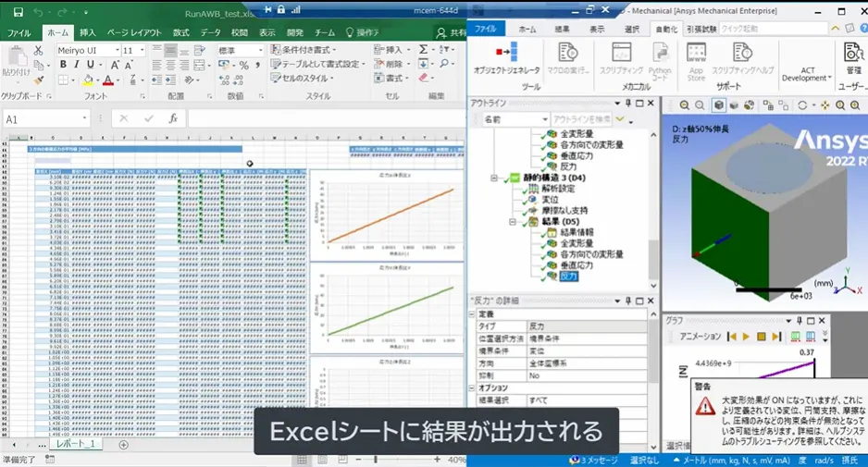Select the レポート_1 sheet tab
This screenshot has height=467, width=868.
[75, 444]
